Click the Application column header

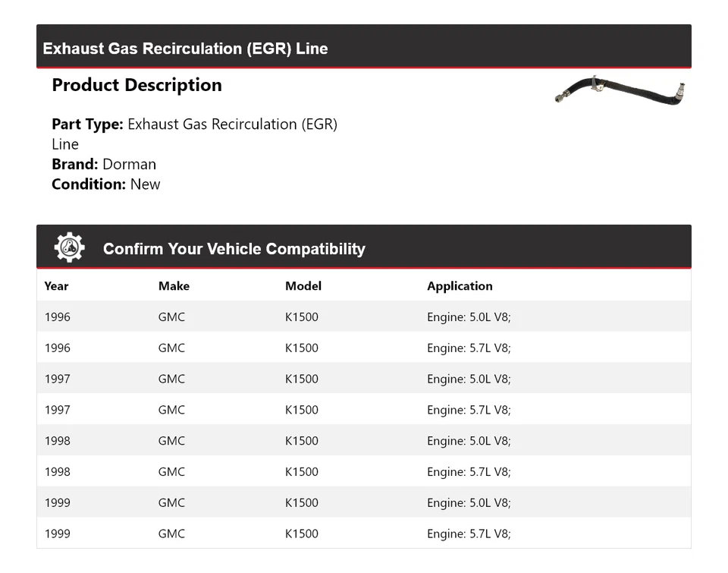pos(460,286)
